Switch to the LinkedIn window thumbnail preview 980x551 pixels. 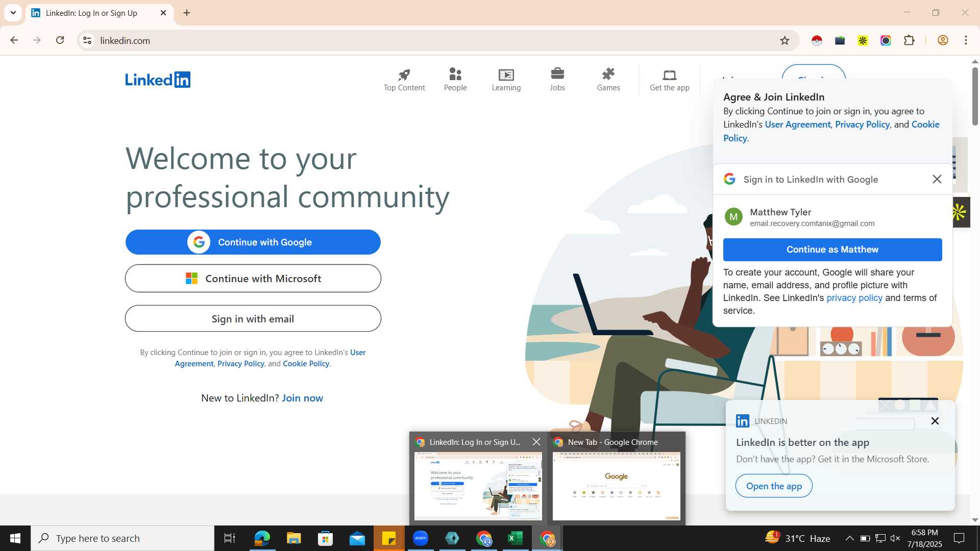[x=478, y=486]
